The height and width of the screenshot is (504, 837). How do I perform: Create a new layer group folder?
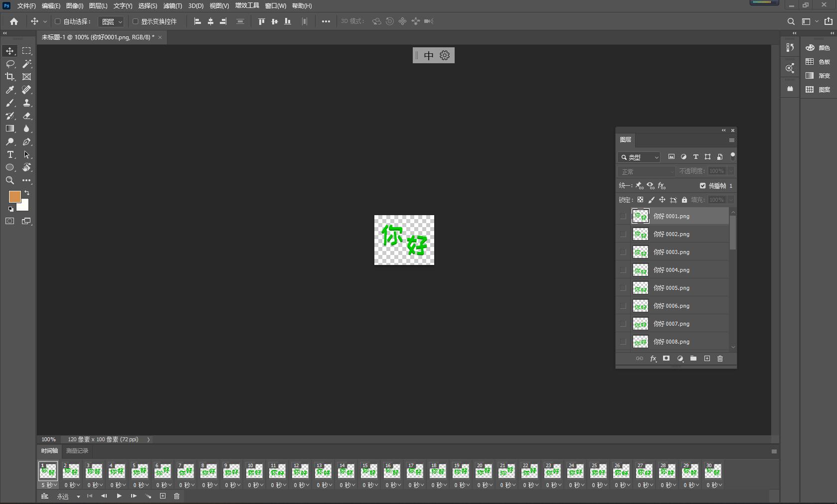[x=693, y=359]
